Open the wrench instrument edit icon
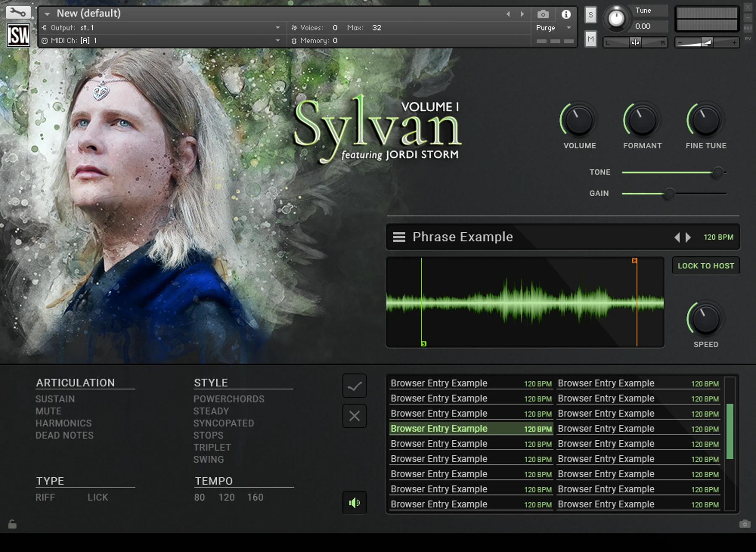The height and width of the screenshot is (552, 756). click(18, 13)
